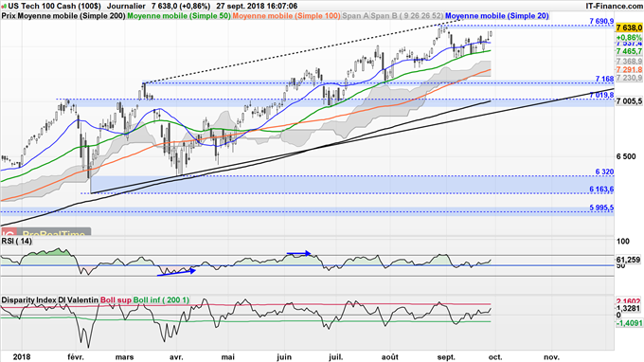This screenshot has width=644, height=362.
Task: Click the "Span A" legend label
Action: click(355, 16)
